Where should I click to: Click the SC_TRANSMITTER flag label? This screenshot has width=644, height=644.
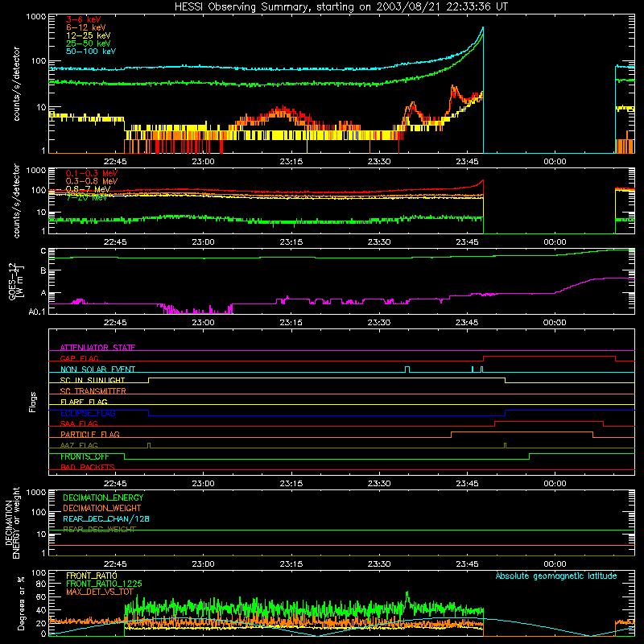tap(93, 391)
